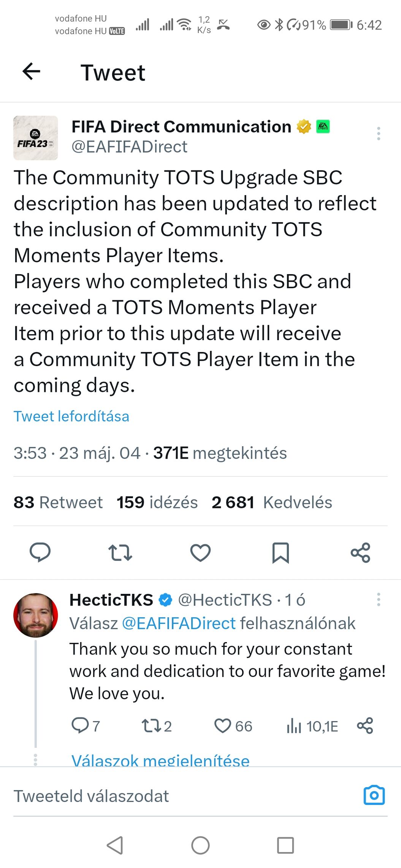This screenshot has height=868, width=401.
Task: Like the HecticTKS reply
Action: tap(223, 726)
